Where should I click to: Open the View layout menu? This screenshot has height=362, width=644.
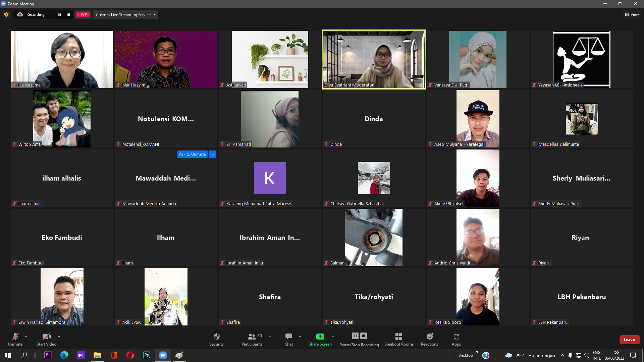click(632, 14)
